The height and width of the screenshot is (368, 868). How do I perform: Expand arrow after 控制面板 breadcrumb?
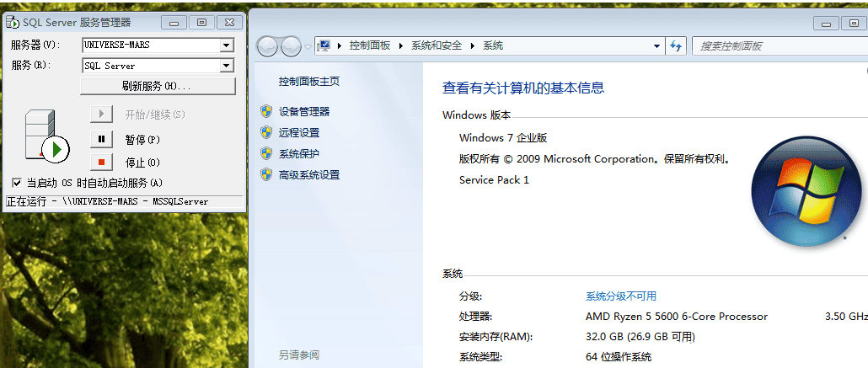tap(401, 46)
